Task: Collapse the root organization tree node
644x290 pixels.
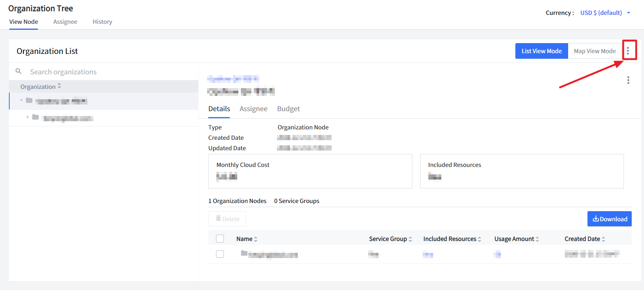Action: [22, 100]
